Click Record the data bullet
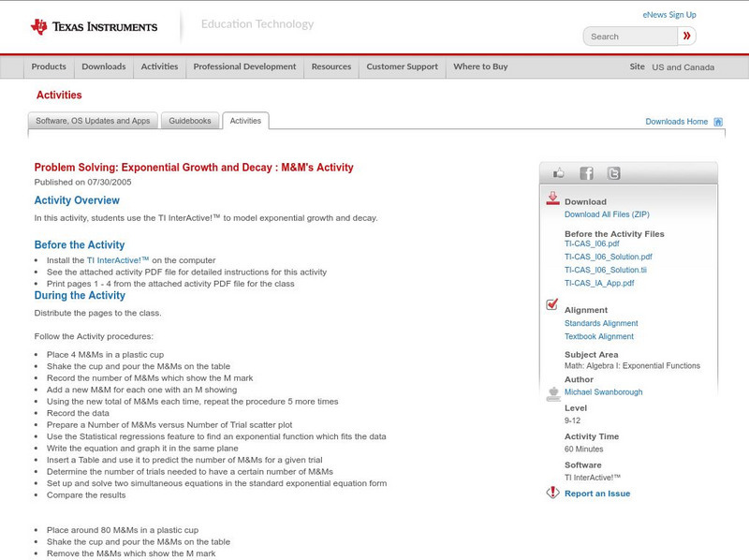The image size is (749, 560). point(78,413)
